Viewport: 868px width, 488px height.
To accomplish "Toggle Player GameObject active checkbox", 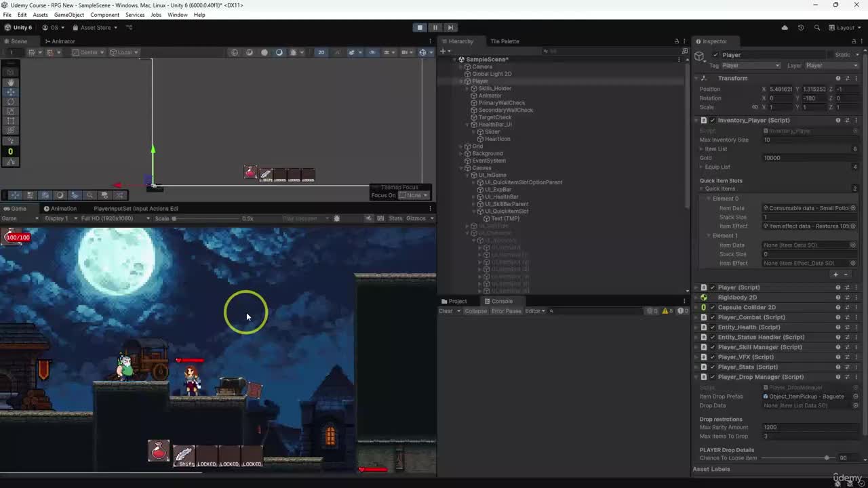I will tap(715, 55).
